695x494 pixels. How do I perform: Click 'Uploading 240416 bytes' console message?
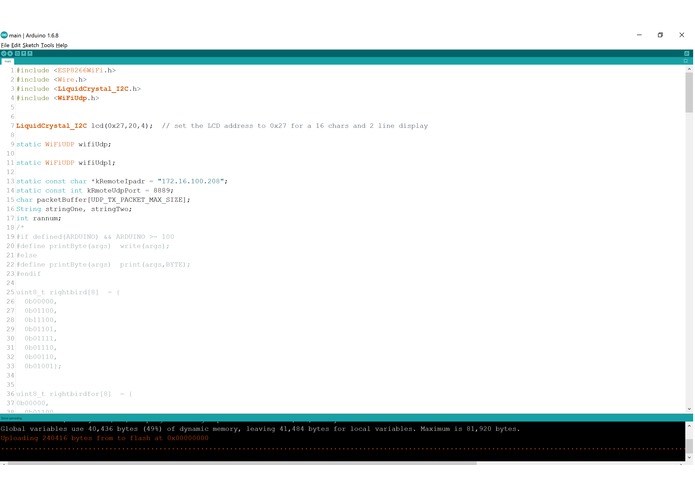[105, 438]
